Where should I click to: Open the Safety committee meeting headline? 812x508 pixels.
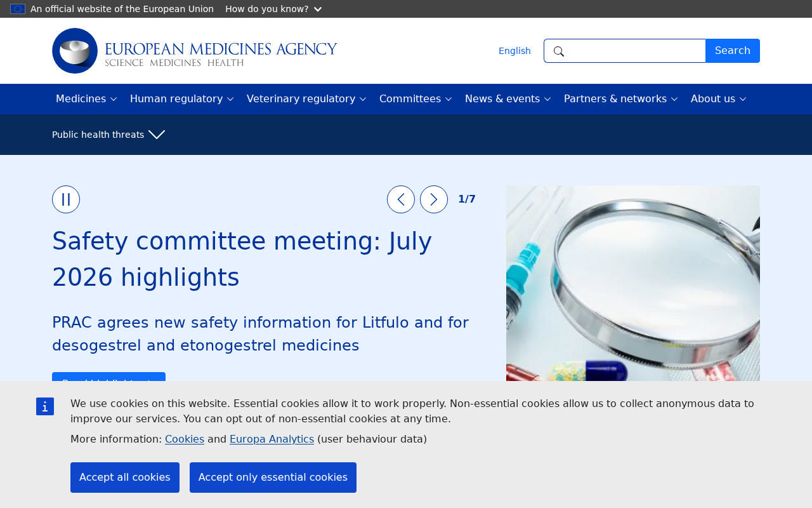pos(242,259)
